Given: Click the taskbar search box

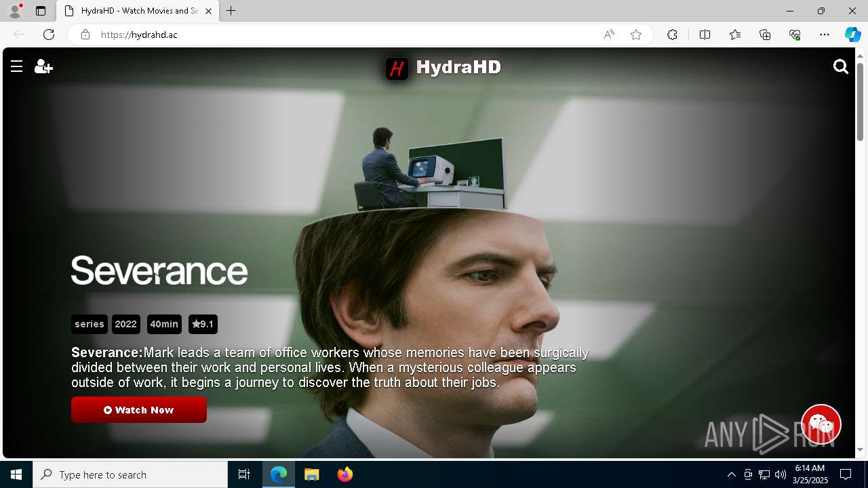Looking at the screenshot, I should coord(130,474).
